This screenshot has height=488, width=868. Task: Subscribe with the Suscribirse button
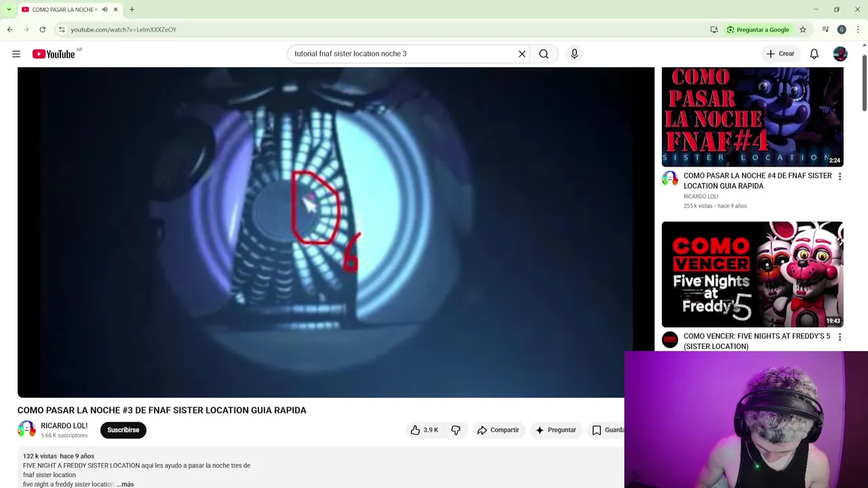point(123,430)
